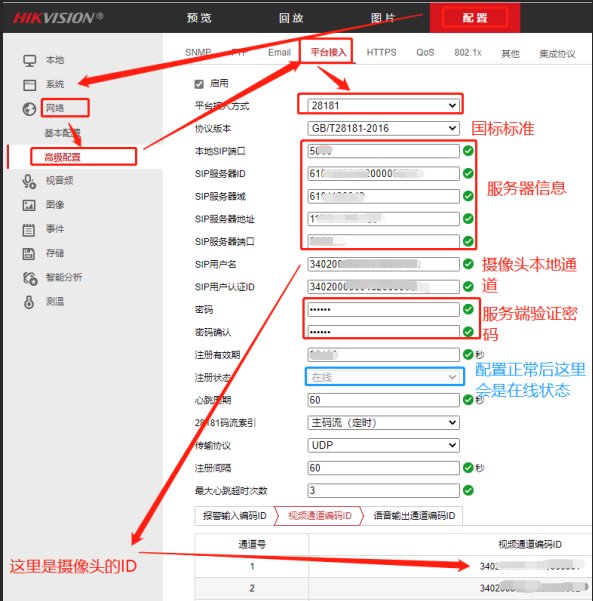Click the 智能分析 icon
Screen dimensions: 593x601
(30, 278)
